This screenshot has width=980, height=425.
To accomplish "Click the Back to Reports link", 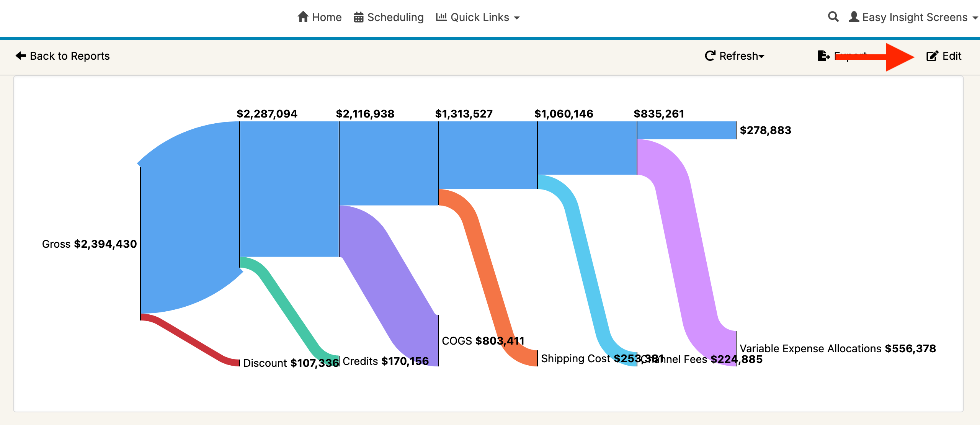I will 70,56.
